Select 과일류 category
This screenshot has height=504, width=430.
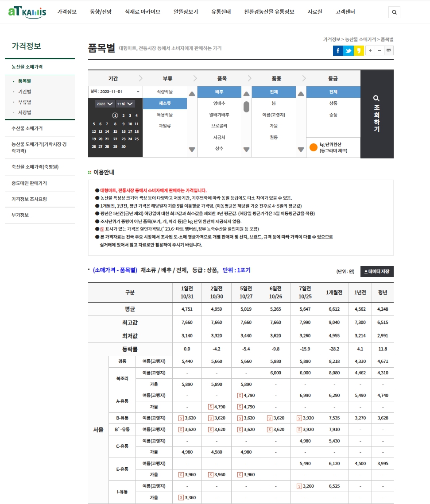click(165, 126)
